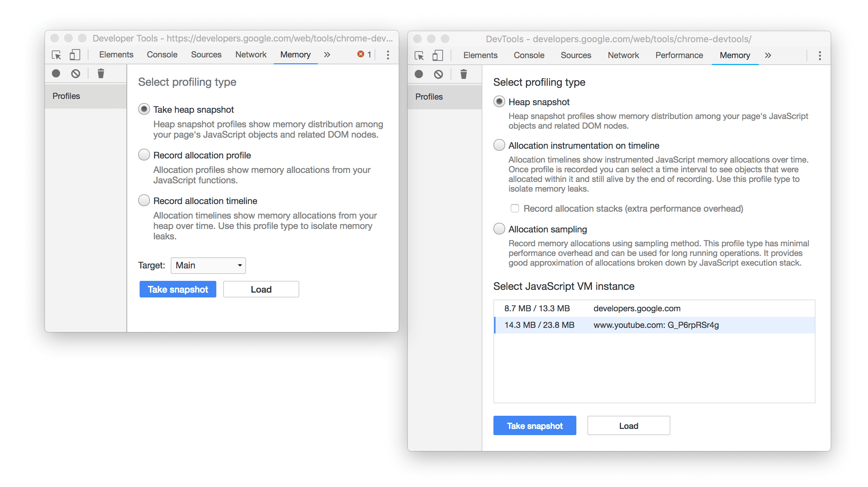868x487 pixels.
Task: Click Load button right panel
Action: pyautogui.click(x=629, y=425)
